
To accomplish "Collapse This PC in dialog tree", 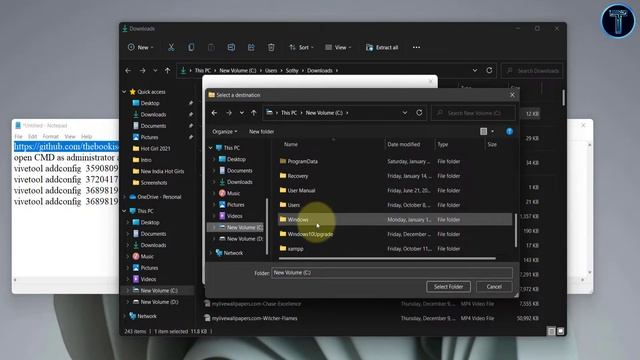I will pos(211,148).
